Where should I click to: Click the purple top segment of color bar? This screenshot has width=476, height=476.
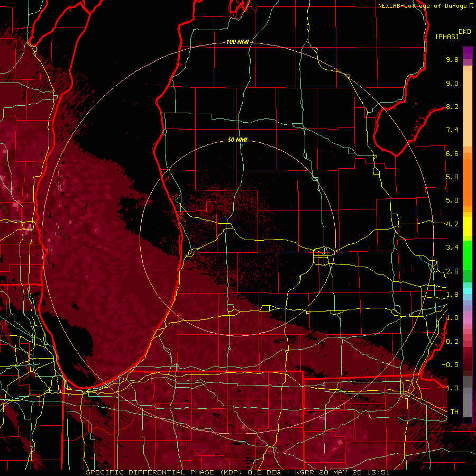coord(467,53)
